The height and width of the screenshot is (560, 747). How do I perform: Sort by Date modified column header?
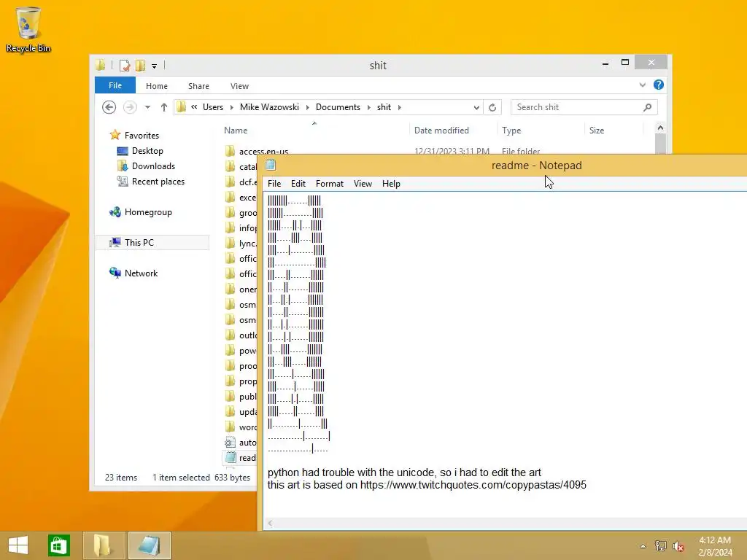(441, 130)
